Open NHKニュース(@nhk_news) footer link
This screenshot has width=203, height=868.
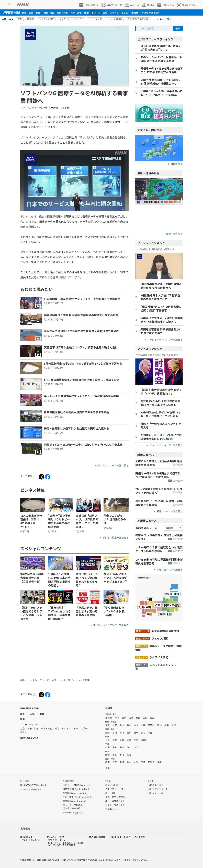tap(76, 785)
